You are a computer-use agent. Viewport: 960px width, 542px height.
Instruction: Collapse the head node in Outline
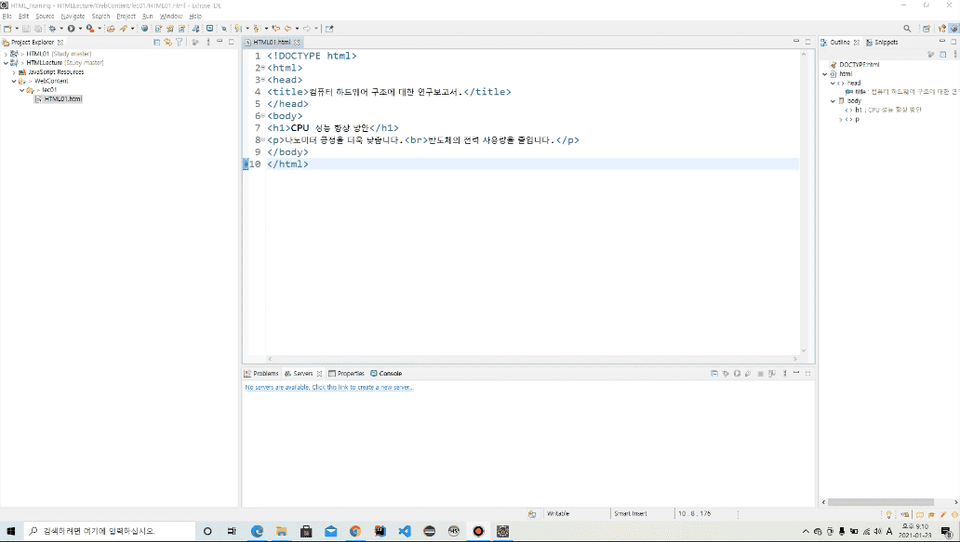point(833,83)
